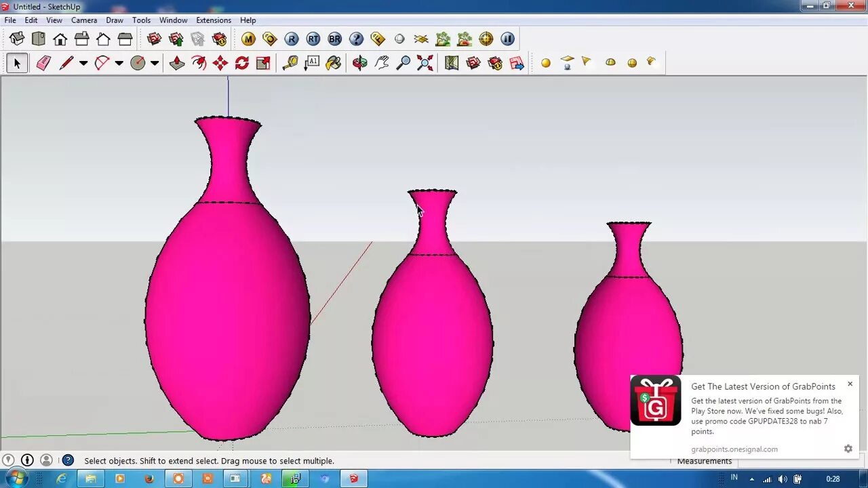Switch to Top view icon
The image size is (868, 488).
(39, 39)
